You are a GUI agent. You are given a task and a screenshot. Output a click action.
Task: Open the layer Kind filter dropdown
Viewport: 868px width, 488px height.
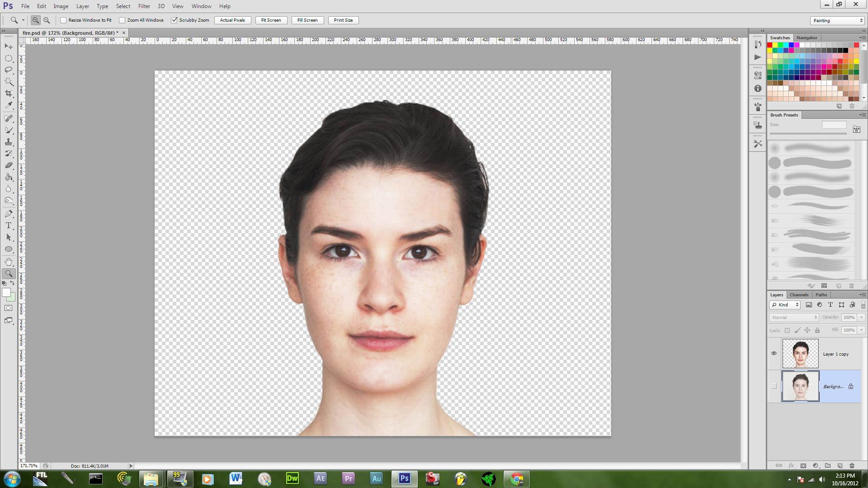coord(785,305)
